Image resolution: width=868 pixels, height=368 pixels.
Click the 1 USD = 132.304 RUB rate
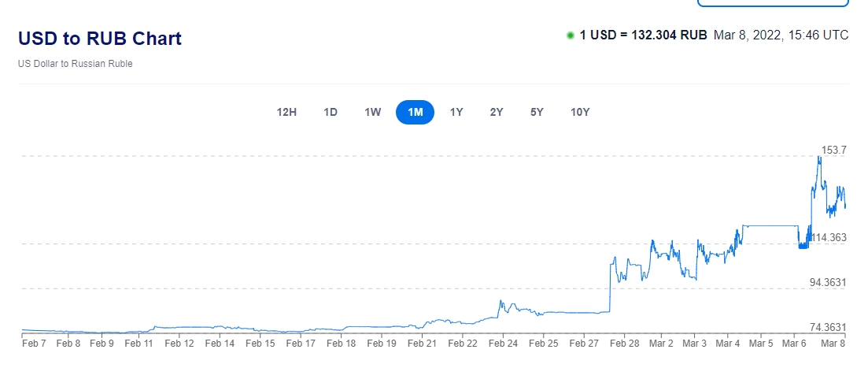click(643, 35)
